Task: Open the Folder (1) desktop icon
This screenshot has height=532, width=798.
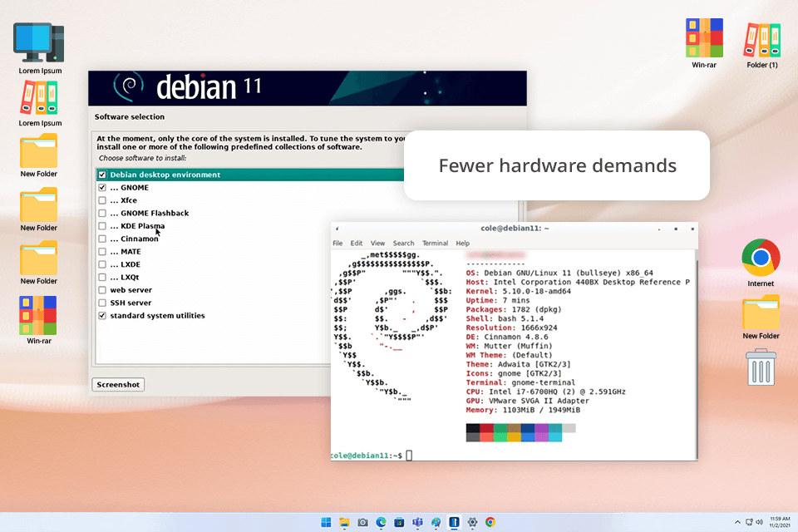Action: point(762,39)
